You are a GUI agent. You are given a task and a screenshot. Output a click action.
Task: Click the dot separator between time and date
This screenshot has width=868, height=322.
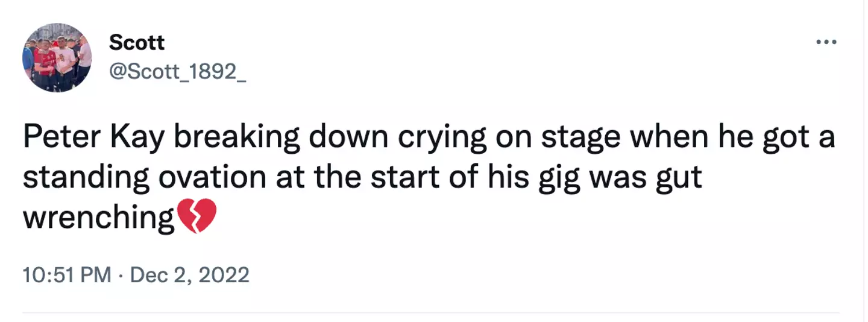click(121, 276)
